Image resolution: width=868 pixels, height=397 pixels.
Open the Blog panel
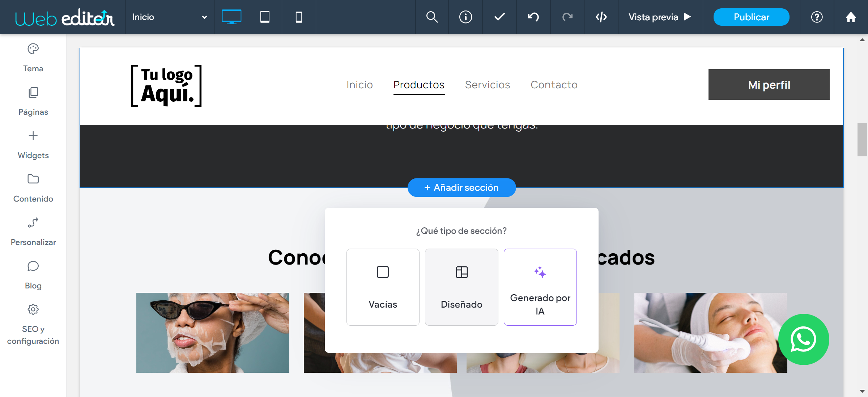coord(33,275)
